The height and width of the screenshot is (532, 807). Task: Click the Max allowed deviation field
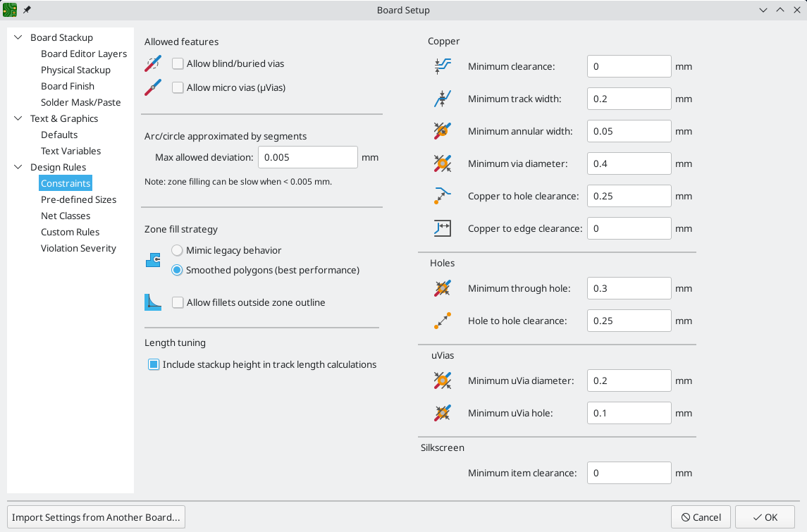click(308, 157)
